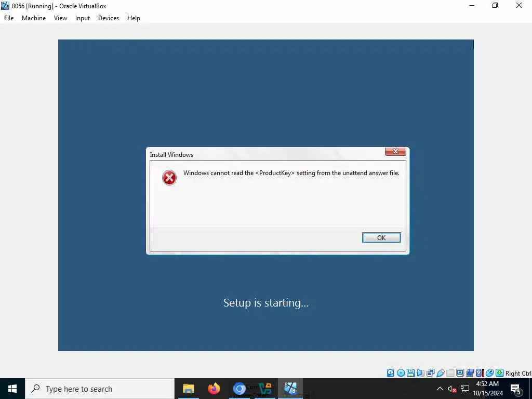This screenshot has height=399, width=532.
Task: Open the Help menu
Action: coord(134,18)
